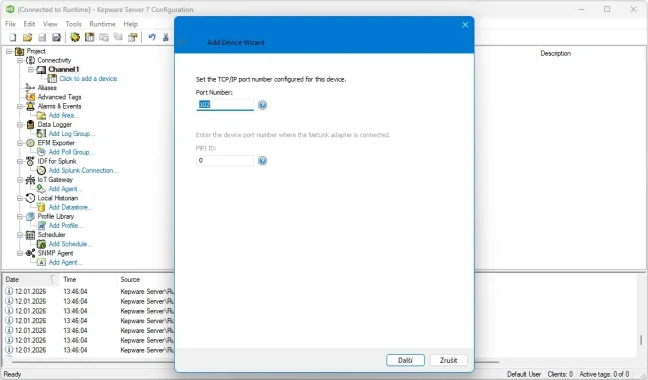The image size is (648, 380).
Task: Click the Zrušit button in wizard
Action: pos(448,360)
